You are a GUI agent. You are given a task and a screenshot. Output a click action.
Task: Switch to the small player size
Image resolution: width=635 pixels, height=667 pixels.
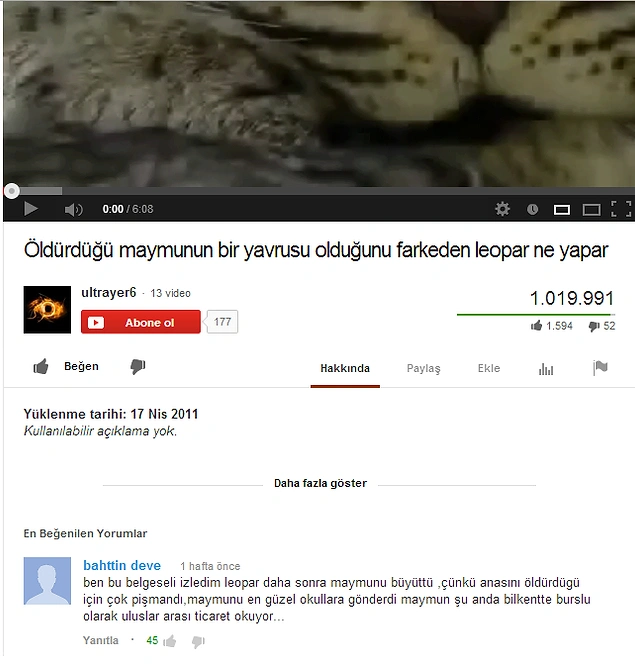click(x=561, y=210)
